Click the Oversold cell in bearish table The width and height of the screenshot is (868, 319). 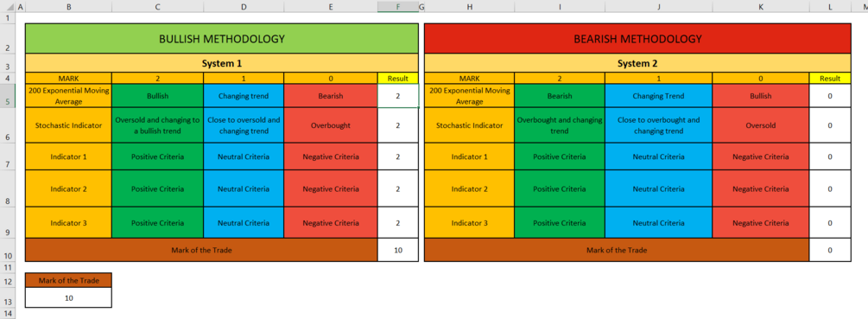[x=761, y=125]
